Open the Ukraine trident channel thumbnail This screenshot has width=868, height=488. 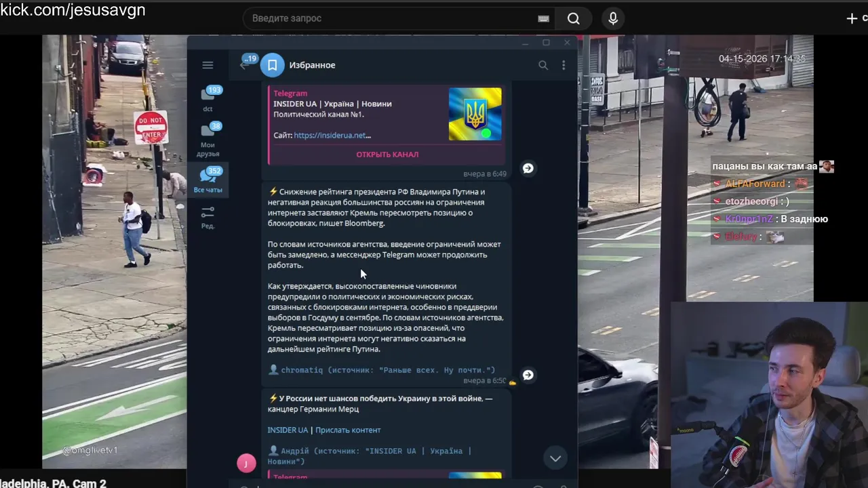coord(475,114)
